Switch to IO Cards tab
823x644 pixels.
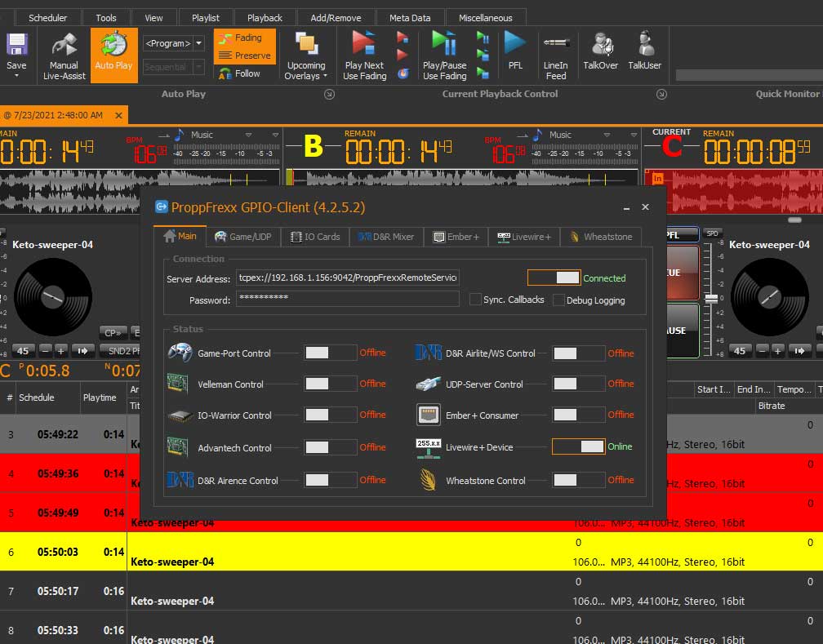[315, 237]
